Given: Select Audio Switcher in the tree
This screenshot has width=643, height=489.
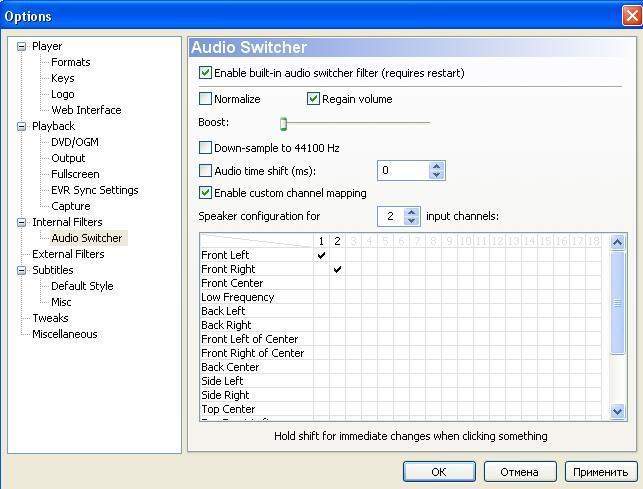Looking at the screenshot, I should tap(87, 238).
